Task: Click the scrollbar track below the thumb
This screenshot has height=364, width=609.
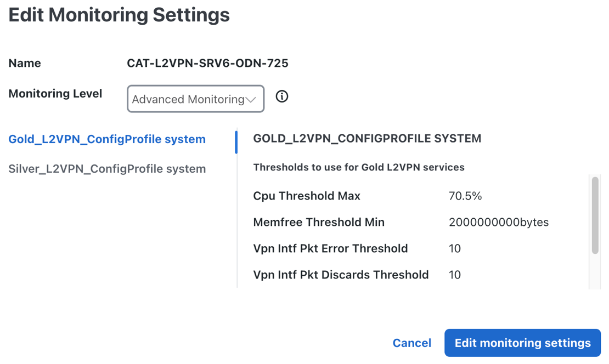Action: click(595, 271)
